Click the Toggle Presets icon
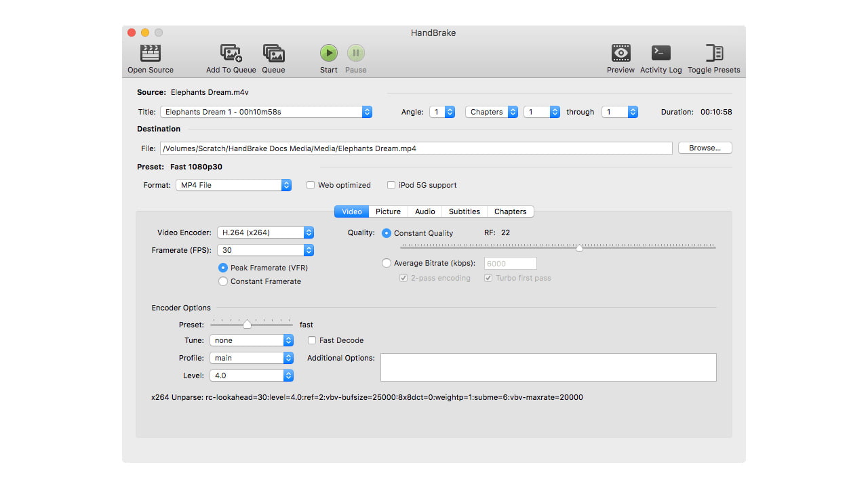The image size is (868, 488). (713, 54)
